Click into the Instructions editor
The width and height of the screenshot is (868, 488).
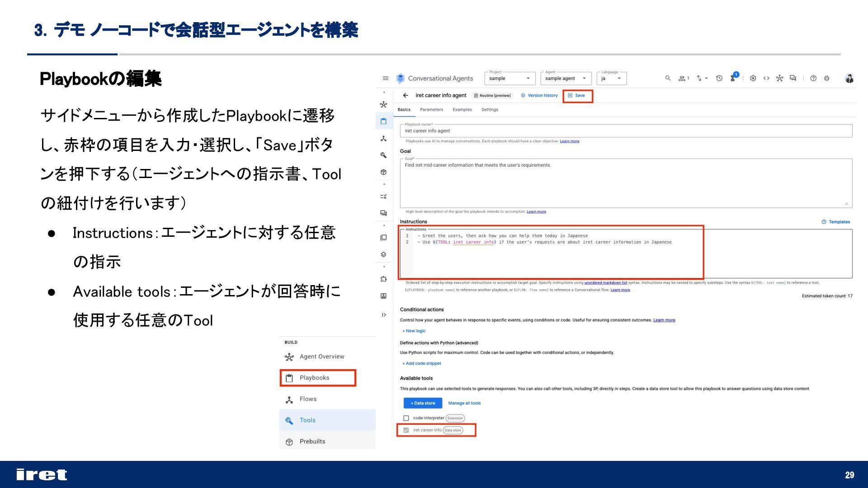click(x=626, y=253)
